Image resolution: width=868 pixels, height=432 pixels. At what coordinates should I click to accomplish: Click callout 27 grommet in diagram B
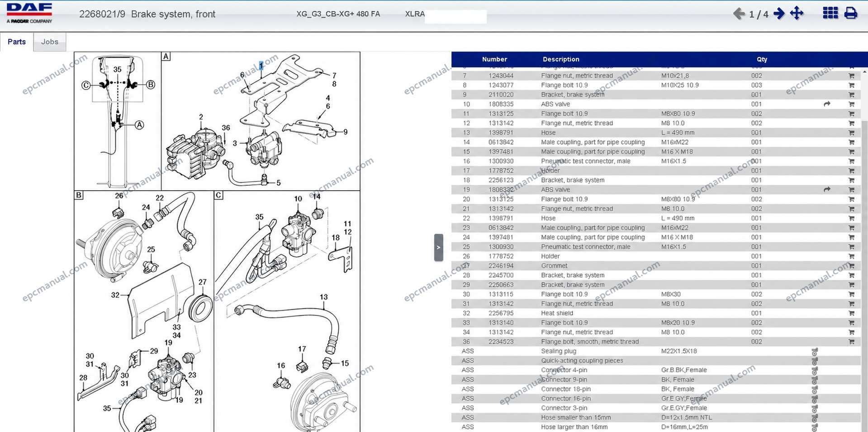[x=202, y=282]
